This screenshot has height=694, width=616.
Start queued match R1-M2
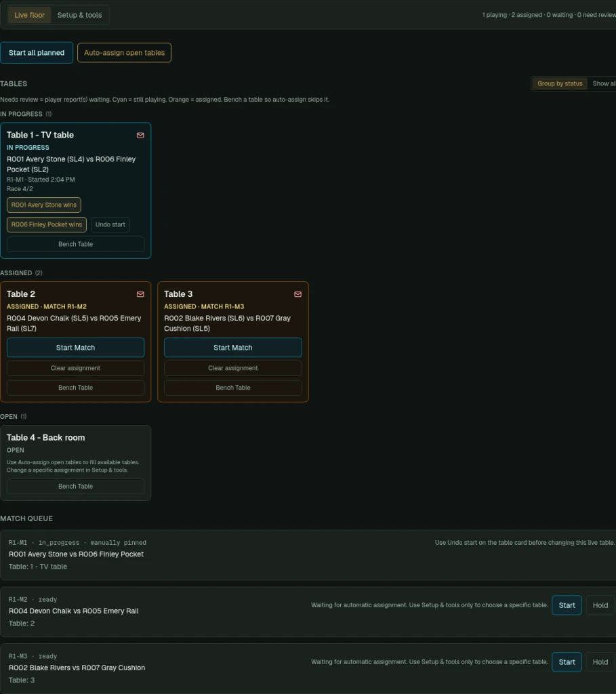tap(567, 605)
